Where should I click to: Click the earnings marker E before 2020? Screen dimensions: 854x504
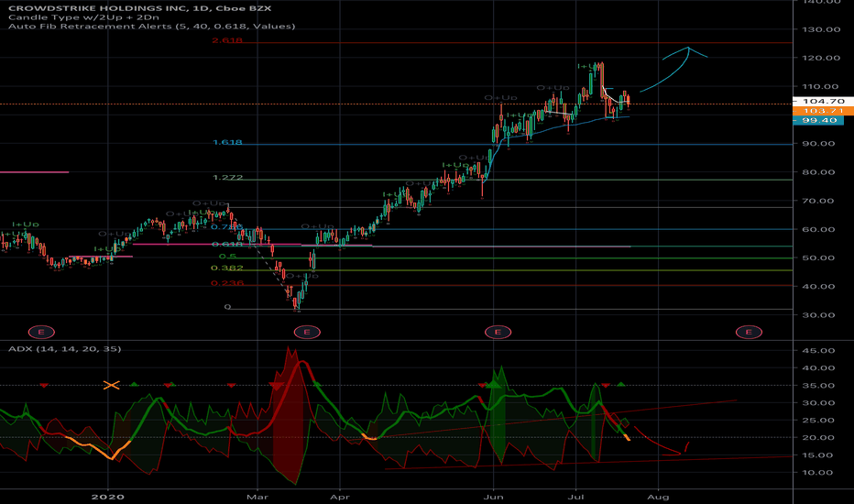coord(41,332)
